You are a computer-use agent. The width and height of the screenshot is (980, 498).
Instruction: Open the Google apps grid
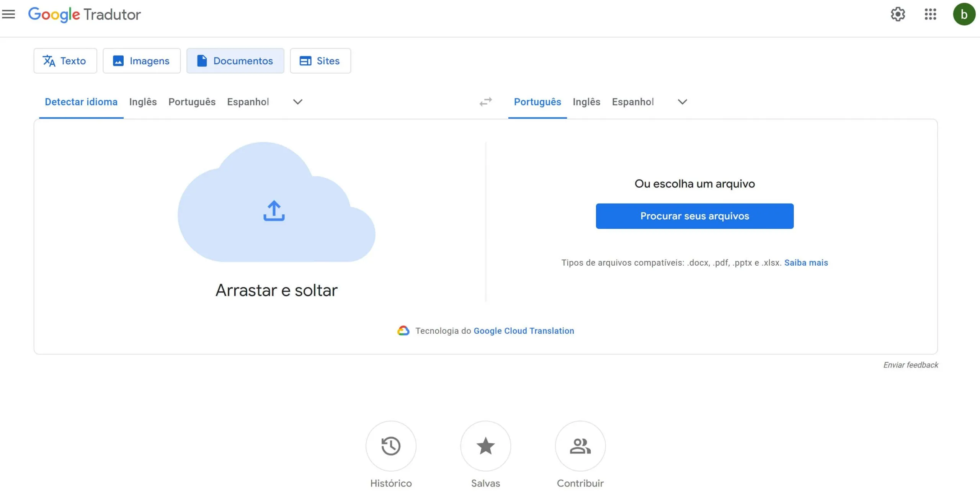(930, 14)
